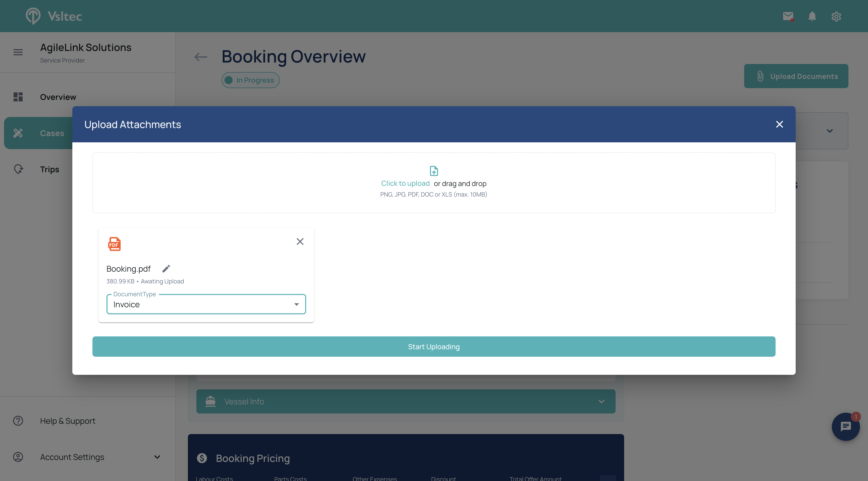Click the In Progress status badge

250,80
